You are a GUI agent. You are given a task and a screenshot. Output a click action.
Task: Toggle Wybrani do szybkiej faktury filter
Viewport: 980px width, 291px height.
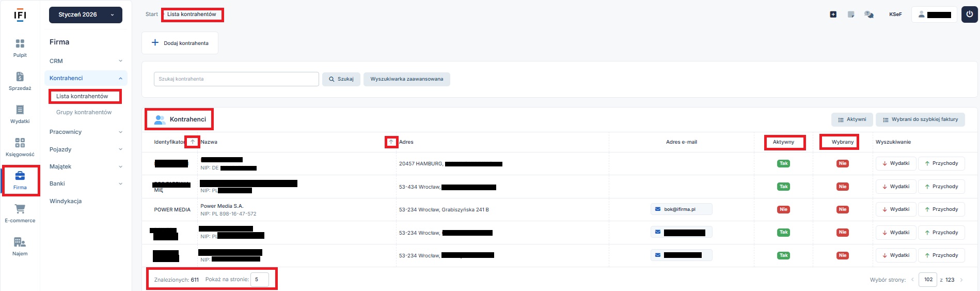pos(920,119)
